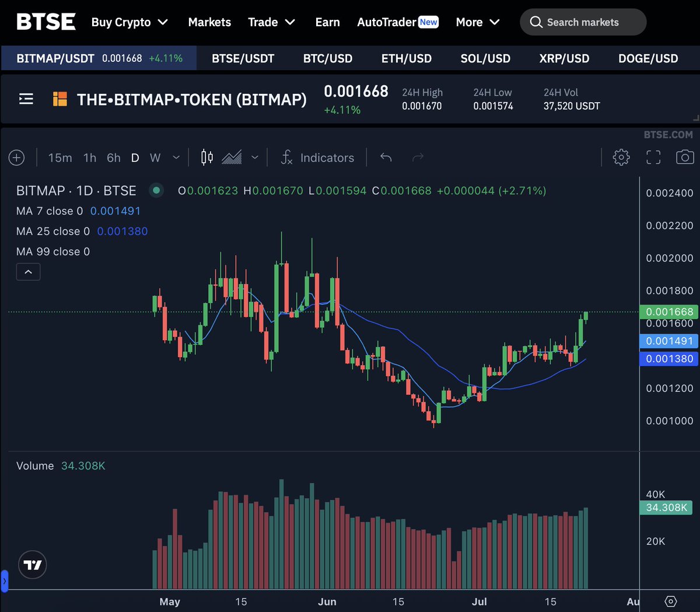Select the D daily timeframe
Screen dimensions: 700x612
135,158
